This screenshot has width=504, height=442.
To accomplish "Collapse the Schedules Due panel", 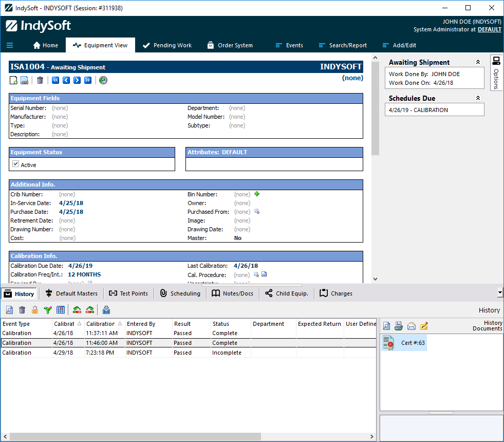I will [478, 98].
